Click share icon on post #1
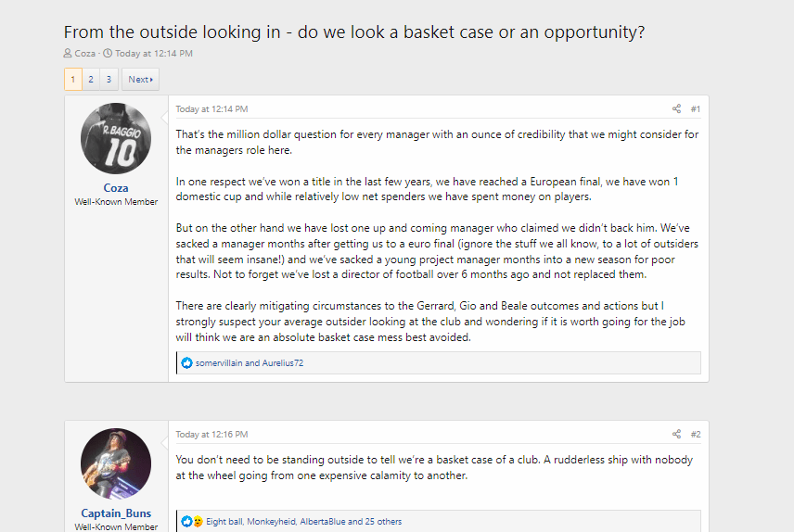The width and height of the screenshot is (794, 532). [676, 108]
